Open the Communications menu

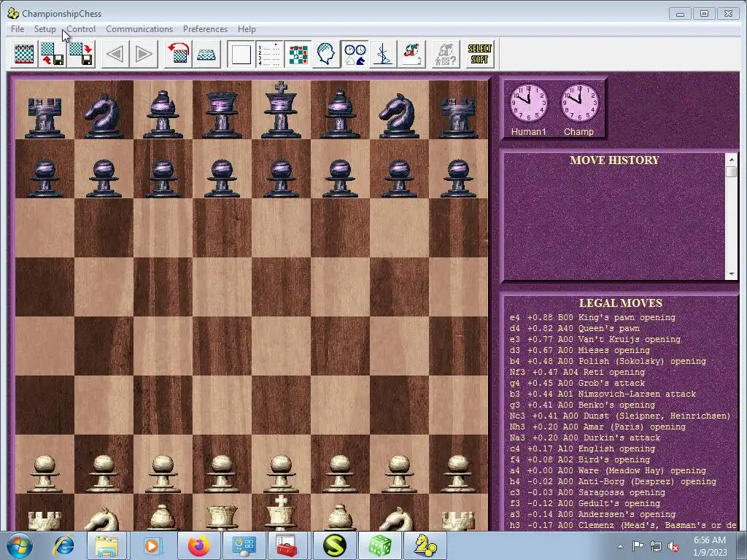139,29
